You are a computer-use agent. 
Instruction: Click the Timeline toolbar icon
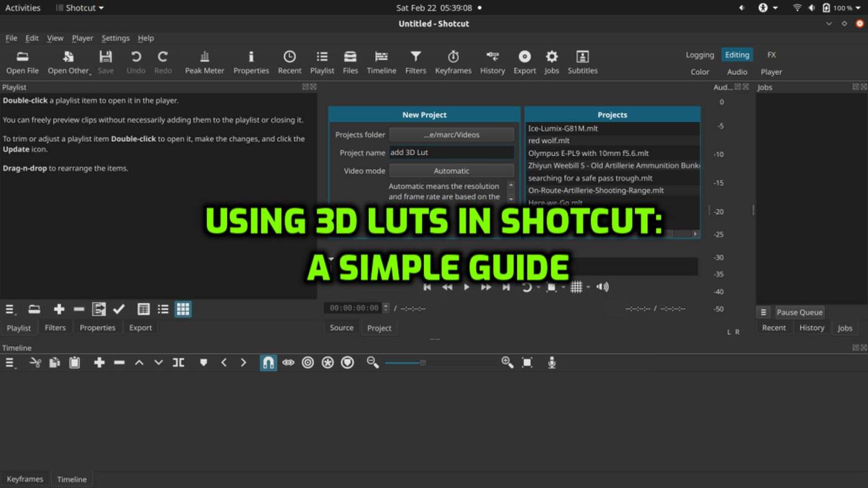coord(381,63)
